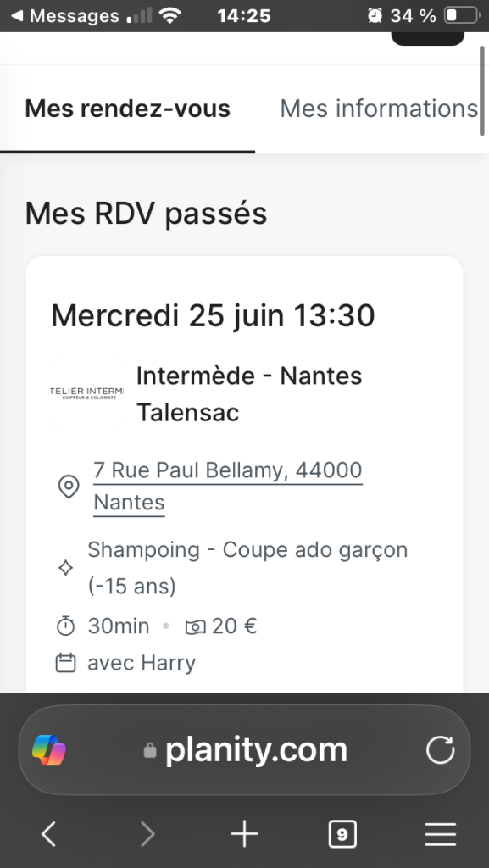Viewport: 489px width, 868px height.
Task: Tap the dark button at top right
Action: pos(428,39)
